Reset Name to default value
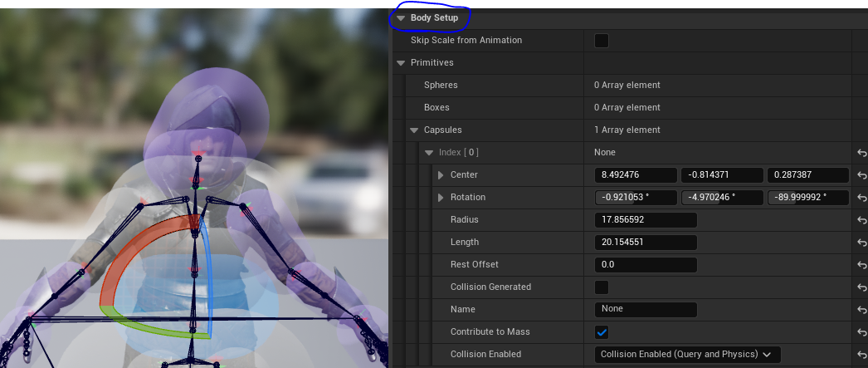Viewport: 868px width, 368px height. [x=861, y=310]
